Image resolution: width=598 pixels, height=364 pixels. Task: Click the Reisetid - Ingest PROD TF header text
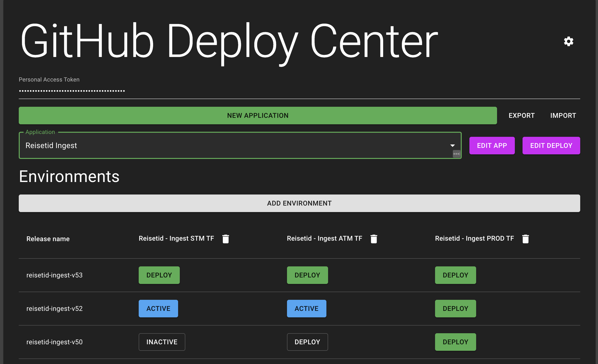pyautogui.click(x=474, y=238)
